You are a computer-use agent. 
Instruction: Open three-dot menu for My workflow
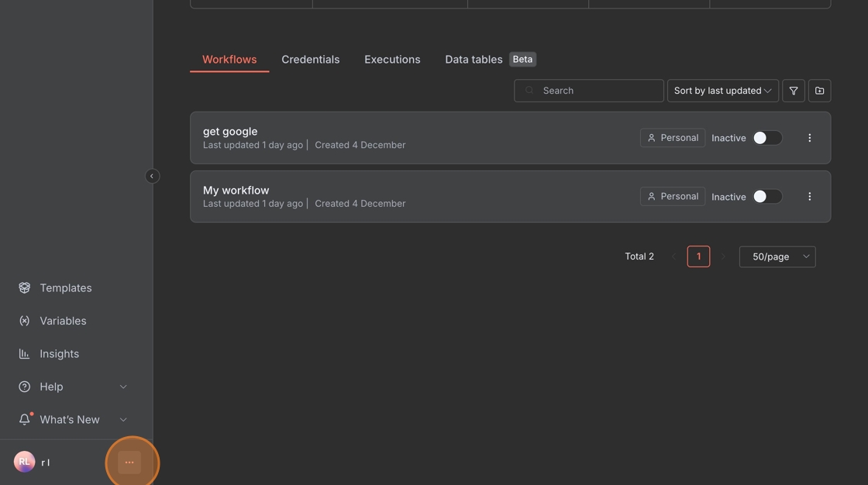(809, 197)
